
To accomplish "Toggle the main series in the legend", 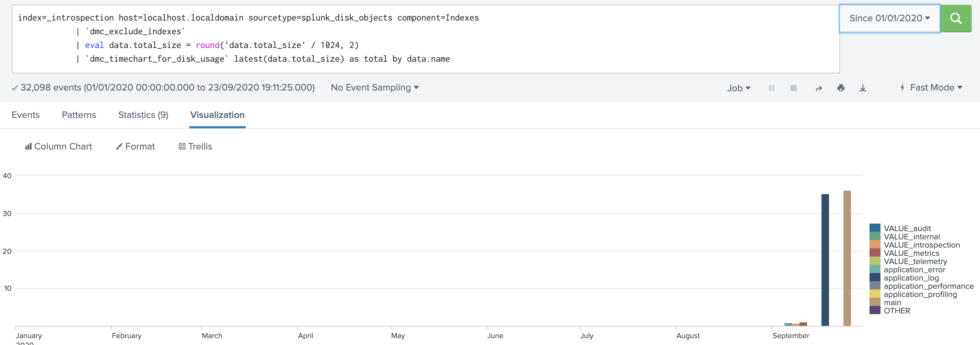I will click(x=892, y=302).
